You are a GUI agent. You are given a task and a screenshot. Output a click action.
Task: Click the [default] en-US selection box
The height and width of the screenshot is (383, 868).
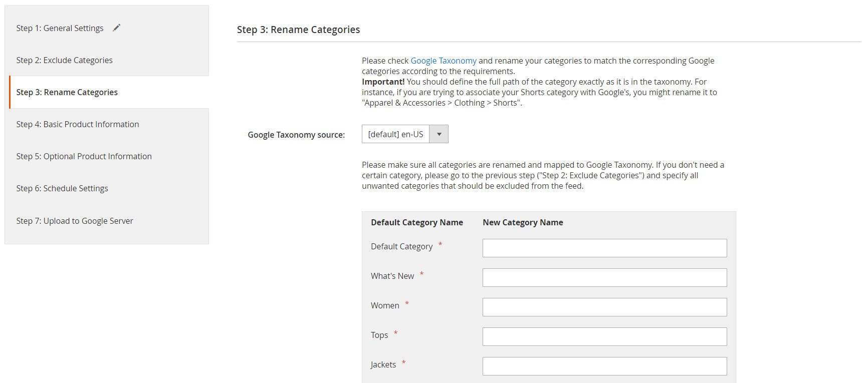(x=395, y=134)
